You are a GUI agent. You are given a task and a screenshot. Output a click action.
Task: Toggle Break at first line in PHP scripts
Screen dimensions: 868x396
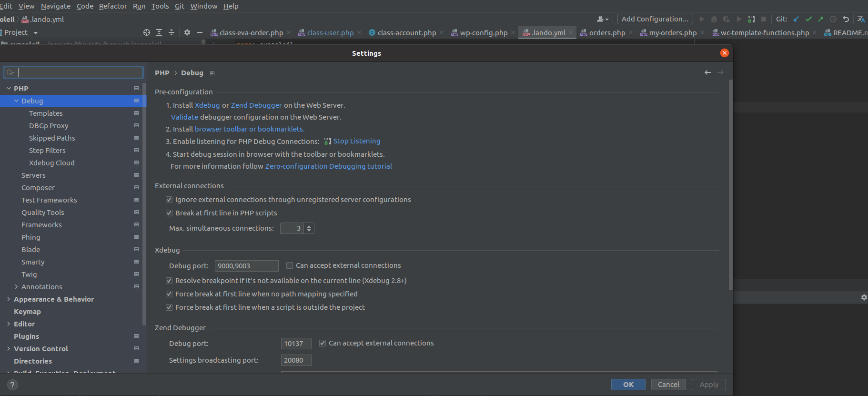169,213
